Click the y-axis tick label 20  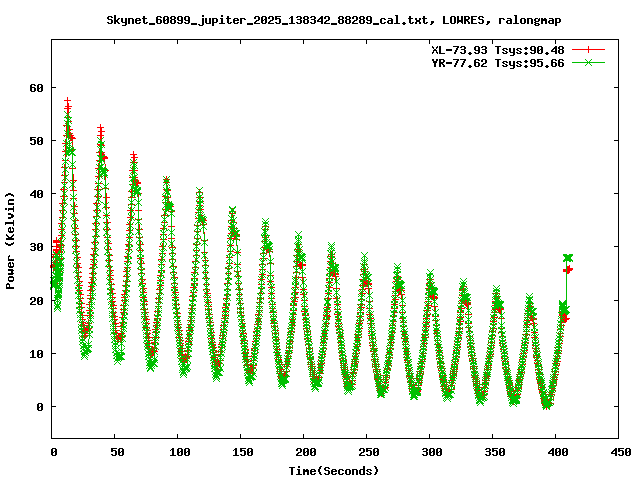coord(36,300)
